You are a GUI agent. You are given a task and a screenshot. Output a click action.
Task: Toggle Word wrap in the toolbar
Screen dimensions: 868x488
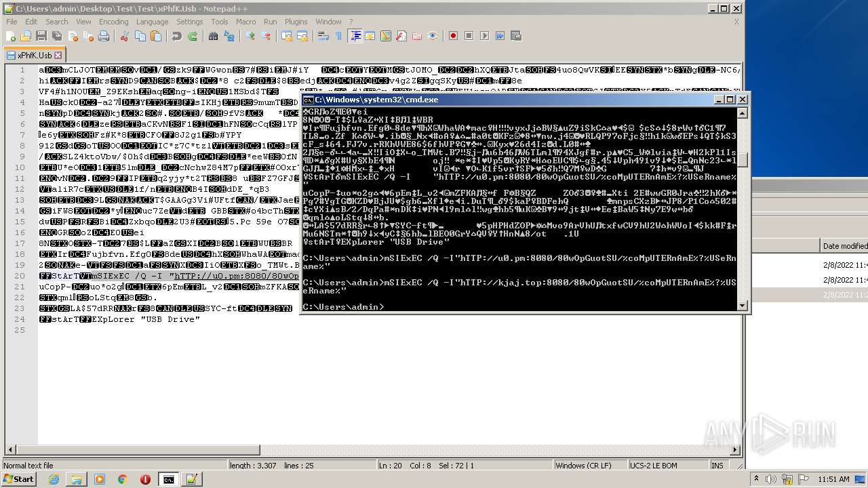tap(323, 36)
